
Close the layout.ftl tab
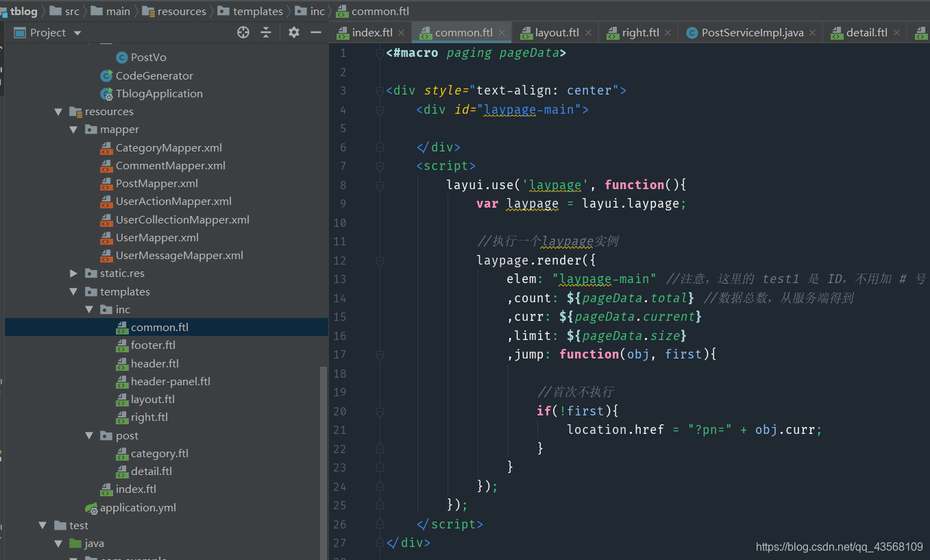point(589,33)
